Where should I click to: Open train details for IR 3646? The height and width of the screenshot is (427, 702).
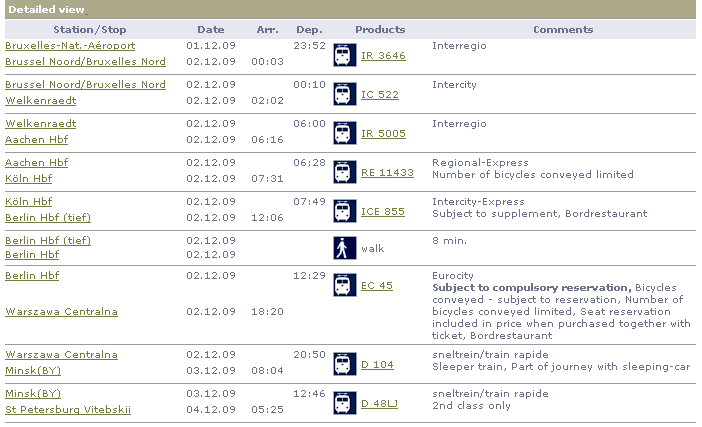[383, 56]
